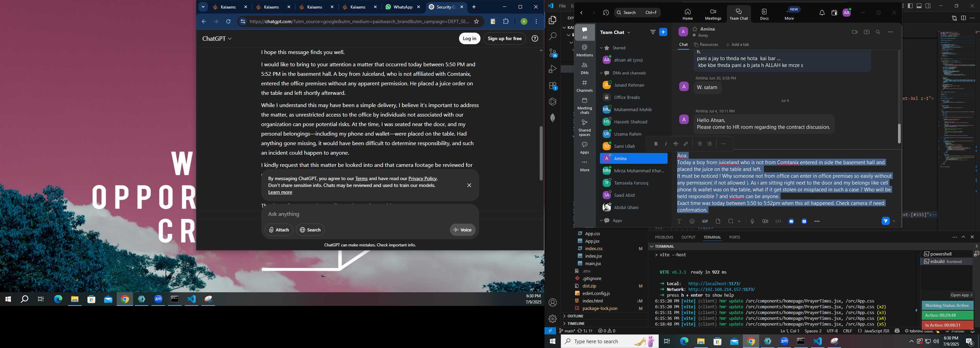
Task: Switch to VS Code PROBLEMS panel tab
Action: coord(664,237)
